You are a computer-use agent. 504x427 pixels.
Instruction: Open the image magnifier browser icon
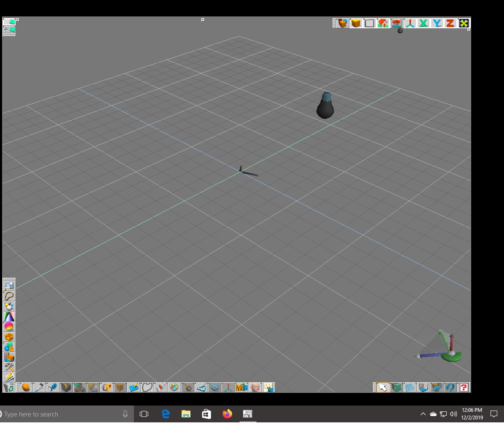pyautogui.click(x=9, y=286)
